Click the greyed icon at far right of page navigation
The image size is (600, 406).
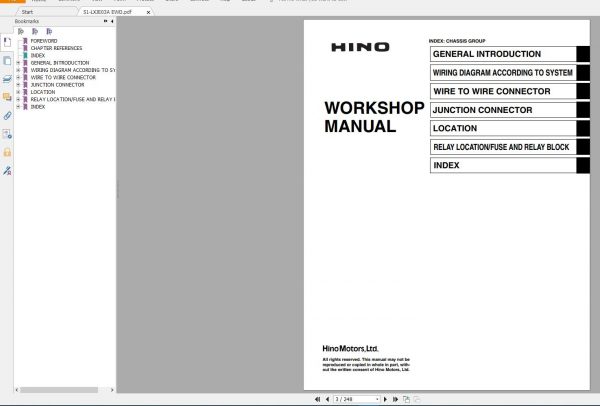coord(417,399)
